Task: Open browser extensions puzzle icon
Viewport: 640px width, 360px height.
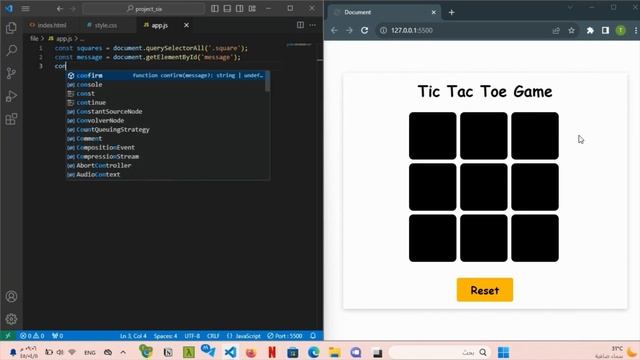Action: (x=590, y=30)
